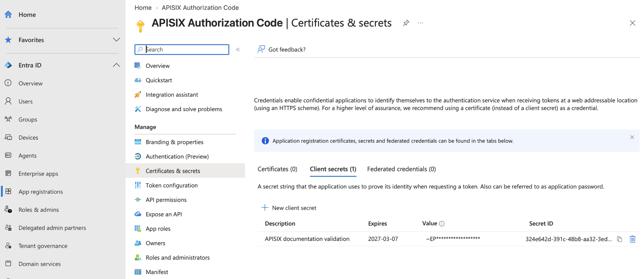Click the Enterprise apps icon

pyautogui.click(x=8, y=173)
